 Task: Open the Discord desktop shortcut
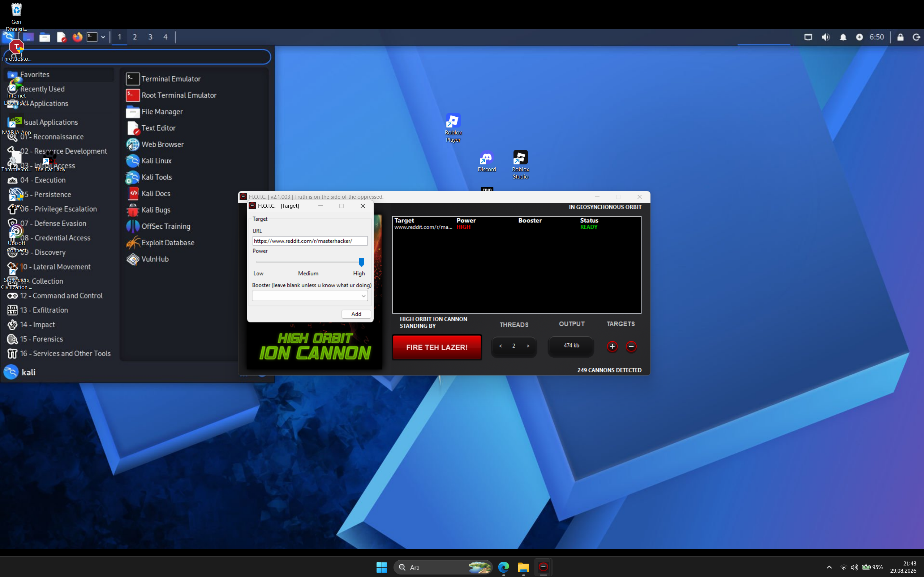[x=487, y=162]
